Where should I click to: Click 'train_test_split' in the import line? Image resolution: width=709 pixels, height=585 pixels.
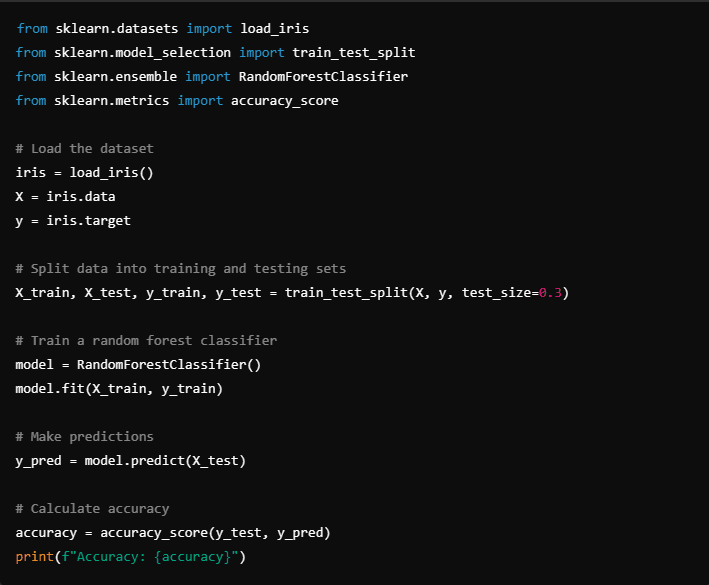pyautogui.click(x=354, y=53)
